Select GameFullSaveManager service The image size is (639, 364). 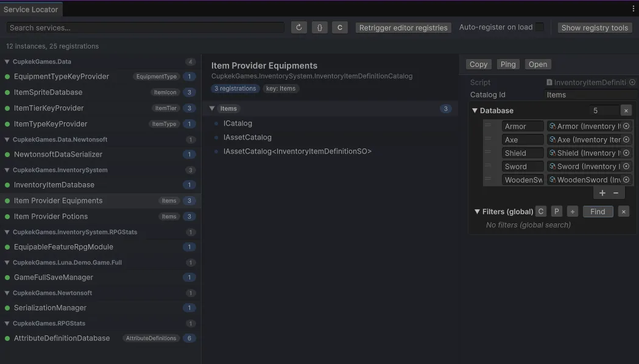coord(101,278)
